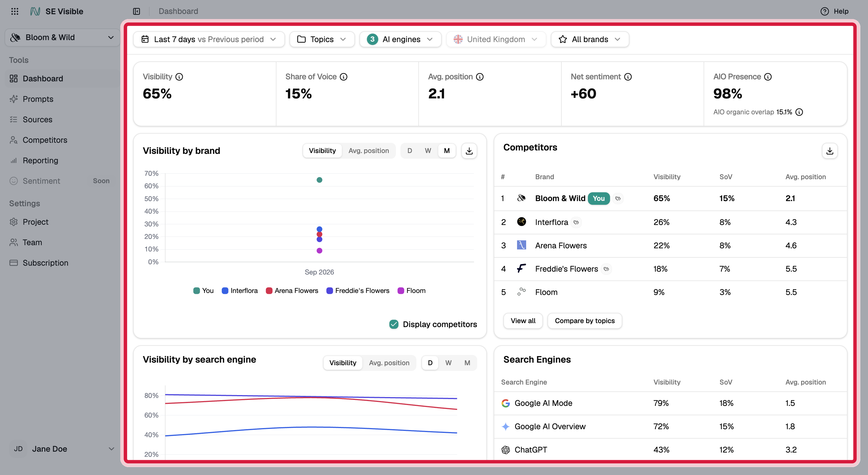Click Net sentiment info icon

(628, 77)
